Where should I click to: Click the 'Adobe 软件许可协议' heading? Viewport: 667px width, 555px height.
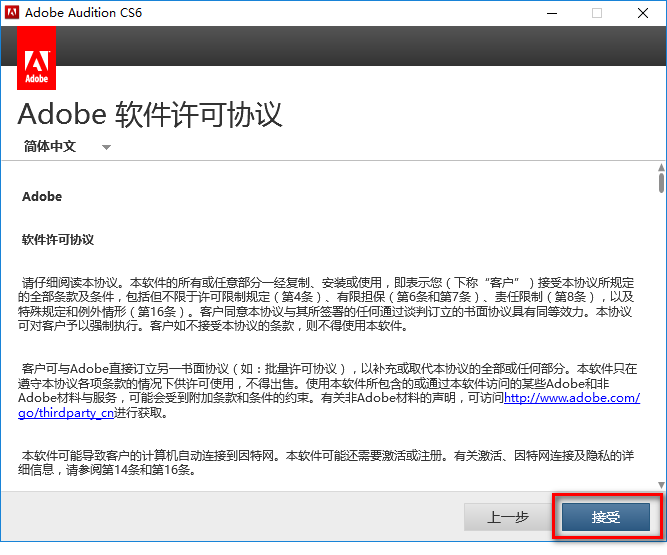click(x=150, y=114)
